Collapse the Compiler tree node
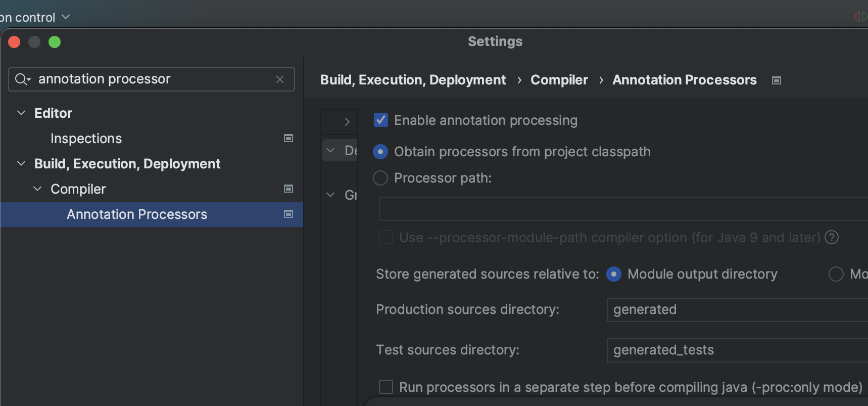The height and width of the screenshot is (406, 868). (x=37, y=189)
